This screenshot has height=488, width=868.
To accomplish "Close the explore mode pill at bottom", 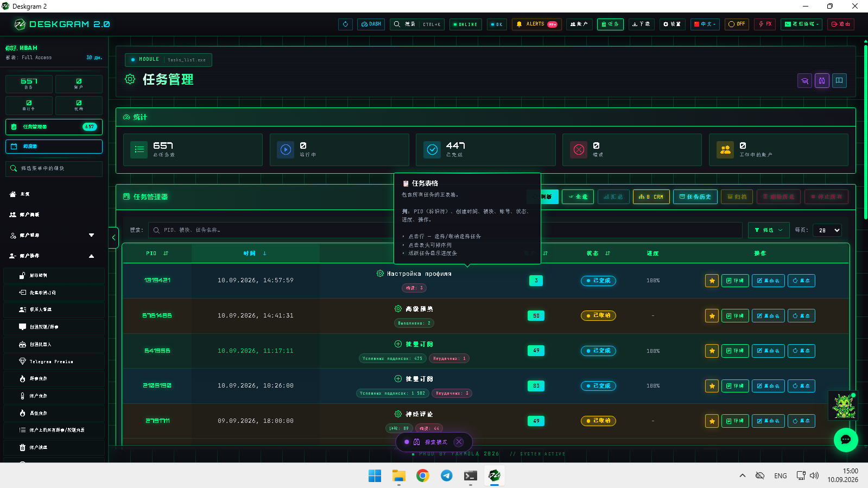I will coord(459,442).
